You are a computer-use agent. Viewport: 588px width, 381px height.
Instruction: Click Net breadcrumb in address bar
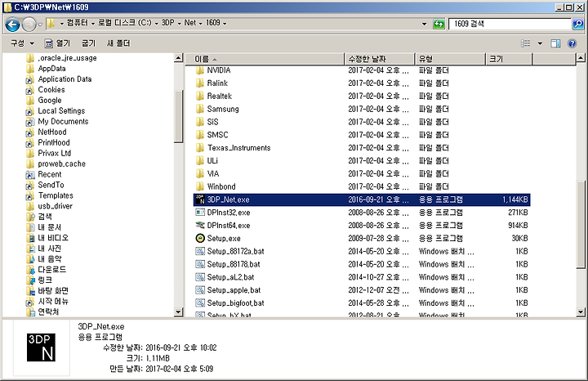click(189, 23)
